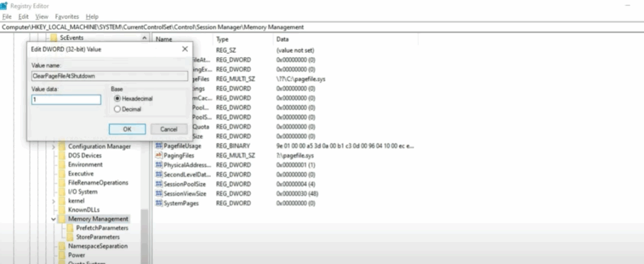Click the REG_BINARY type cell
This screenshot has width=644, height=264.
pyautogui.click(x=233, y=146)
